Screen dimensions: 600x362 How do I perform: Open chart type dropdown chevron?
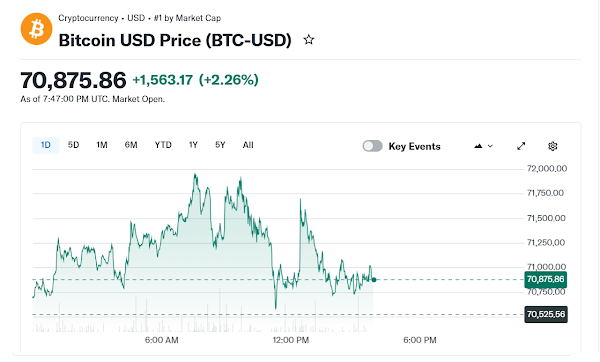pos(490,146)
